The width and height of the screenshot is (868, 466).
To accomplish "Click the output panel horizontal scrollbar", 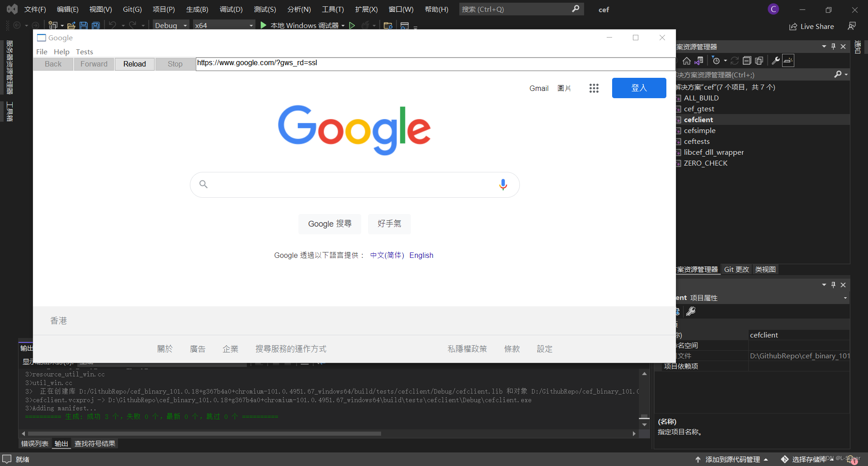I will (204, 433).
